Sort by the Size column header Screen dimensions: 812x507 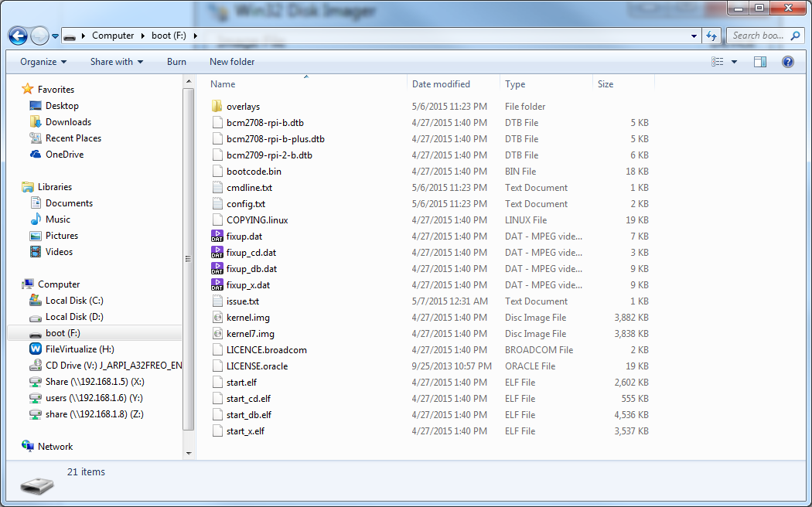click(606, 84)
